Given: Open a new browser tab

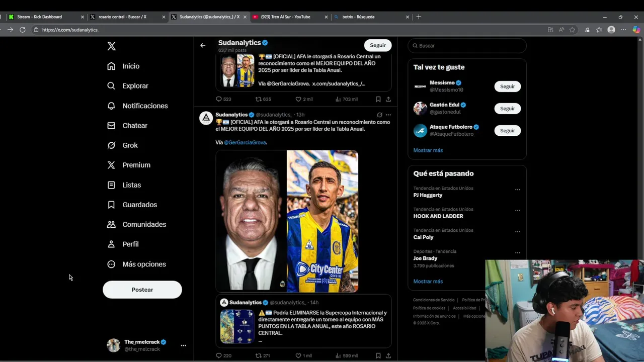Looking at the screenshot, I should (419, 17).
